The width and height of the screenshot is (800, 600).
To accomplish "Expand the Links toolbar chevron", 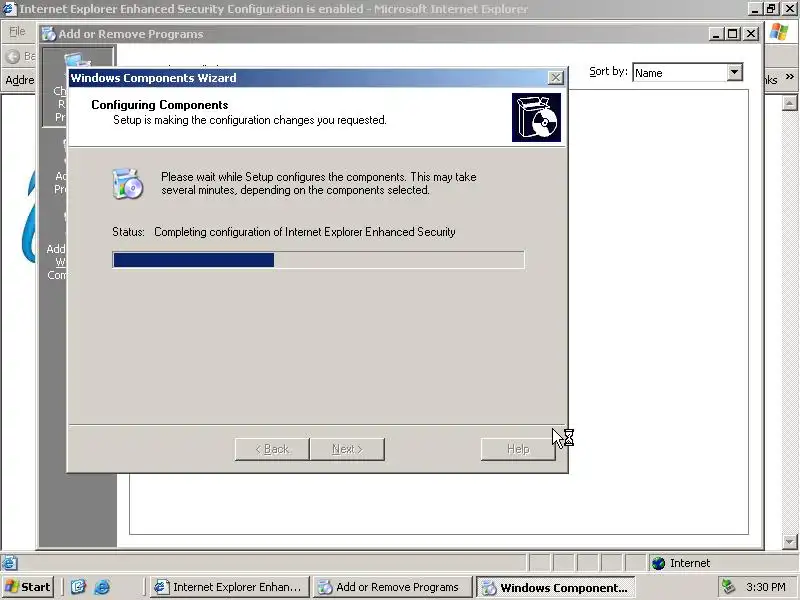I will click(x=790, y=77).
